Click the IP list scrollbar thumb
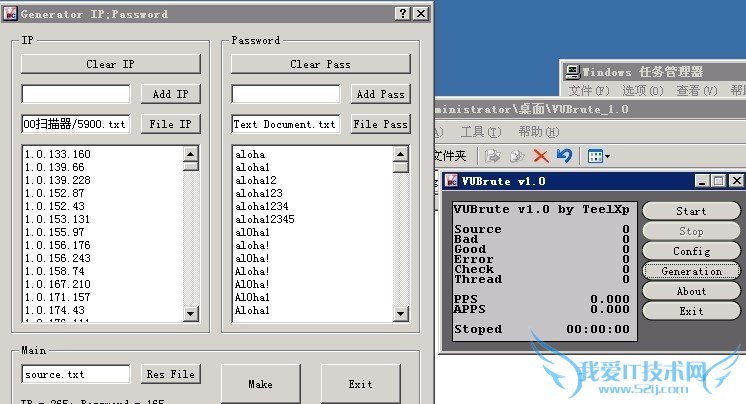The width and height of the screenshot is (746, 404). coord(191,166)
